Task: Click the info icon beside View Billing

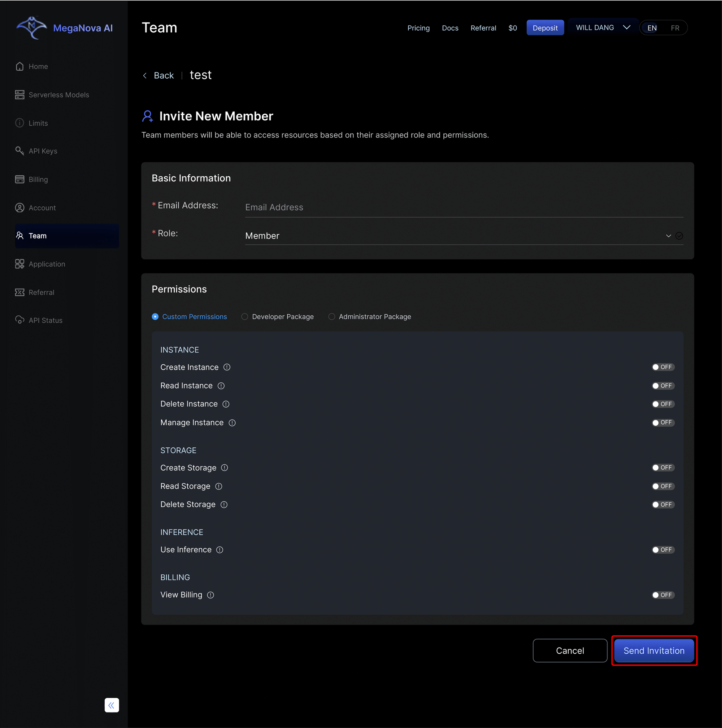Action: 210,595
